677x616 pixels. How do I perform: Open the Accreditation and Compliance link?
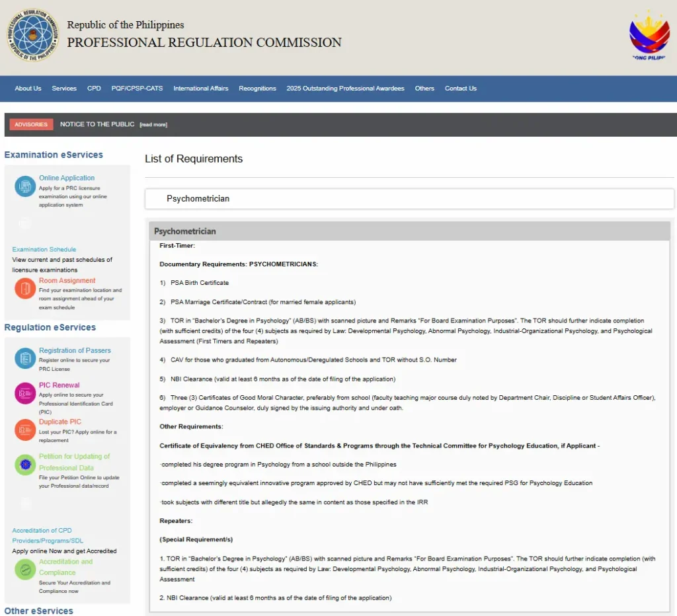point(65,567)
